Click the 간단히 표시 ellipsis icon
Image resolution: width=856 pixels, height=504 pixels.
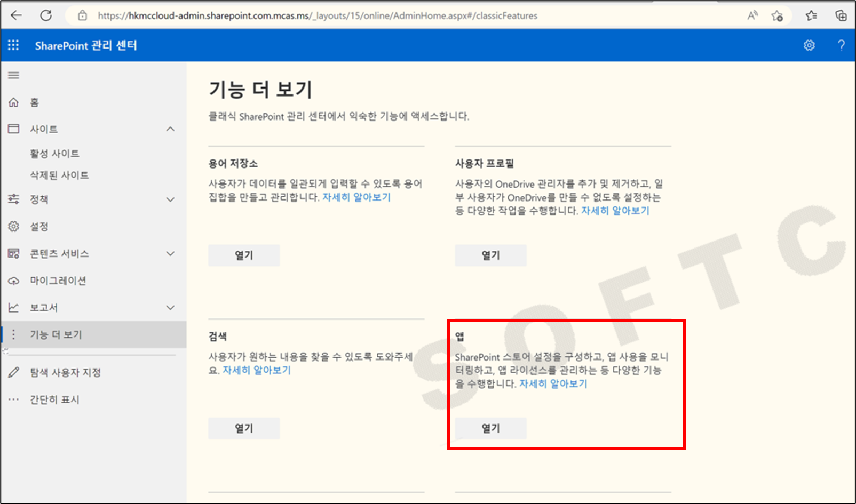pos(14,399)
